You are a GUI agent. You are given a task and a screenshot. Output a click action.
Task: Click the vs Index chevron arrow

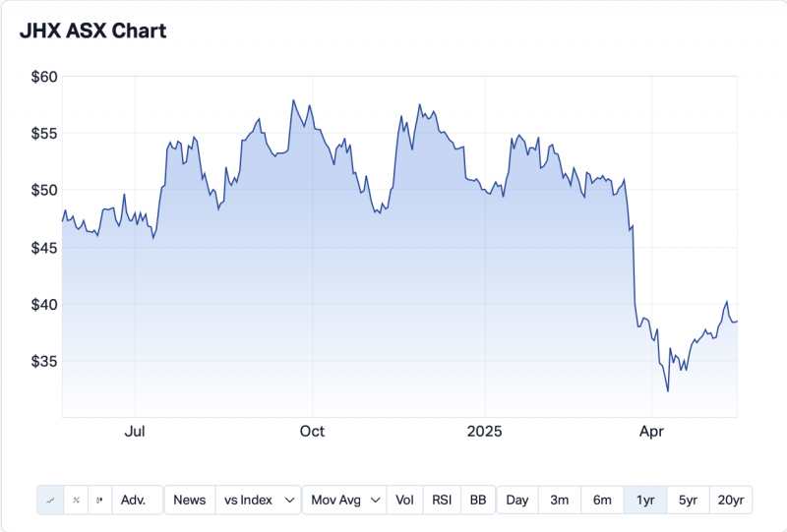[289, 500]
